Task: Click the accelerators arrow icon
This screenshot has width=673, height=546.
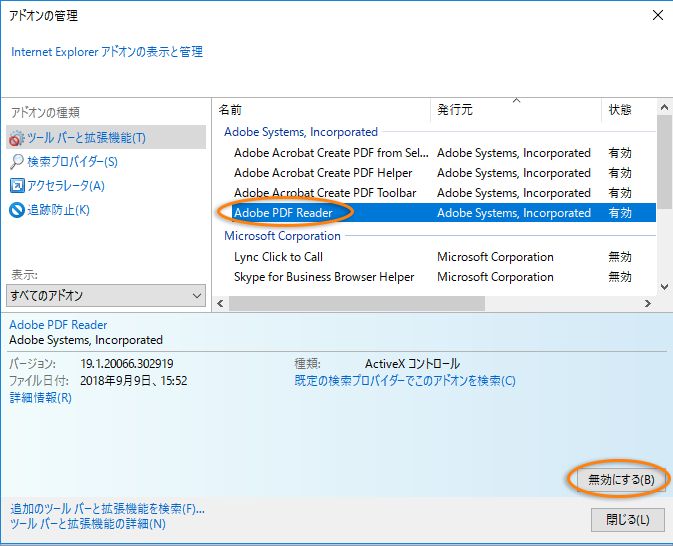Action: 17,186
